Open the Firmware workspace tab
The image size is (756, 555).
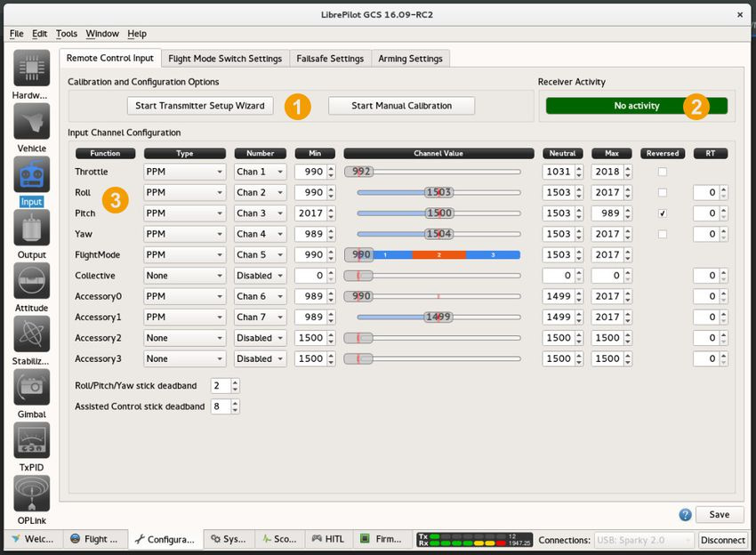click(x=382, y=539)
